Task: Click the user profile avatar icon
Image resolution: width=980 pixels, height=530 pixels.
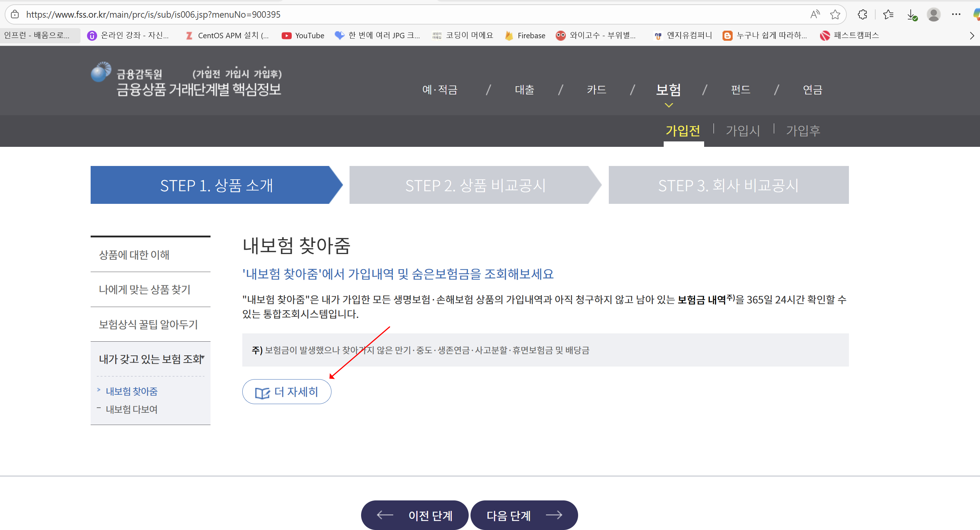Action: tap(933, 14)
